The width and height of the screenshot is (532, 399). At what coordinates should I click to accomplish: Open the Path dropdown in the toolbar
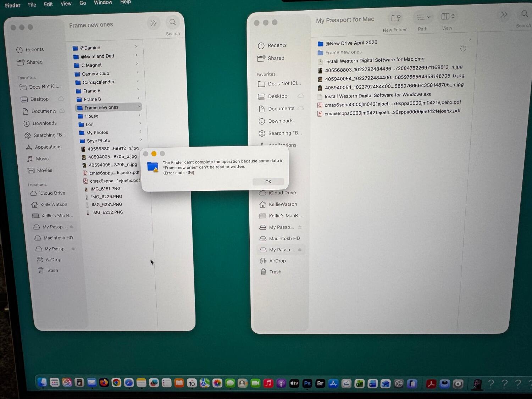pyautogui.click(x=423, y=17)
